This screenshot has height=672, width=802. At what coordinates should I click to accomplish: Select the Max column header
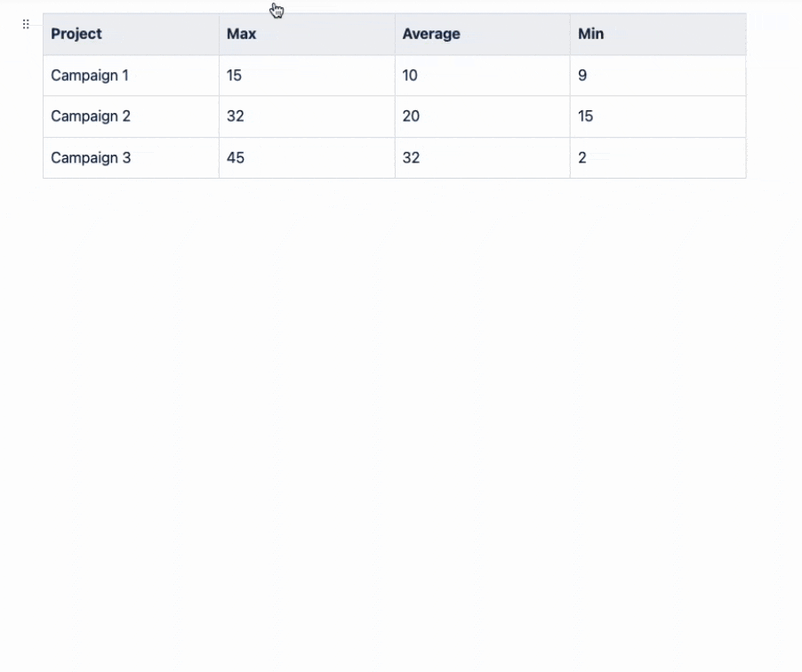point(241,34)
